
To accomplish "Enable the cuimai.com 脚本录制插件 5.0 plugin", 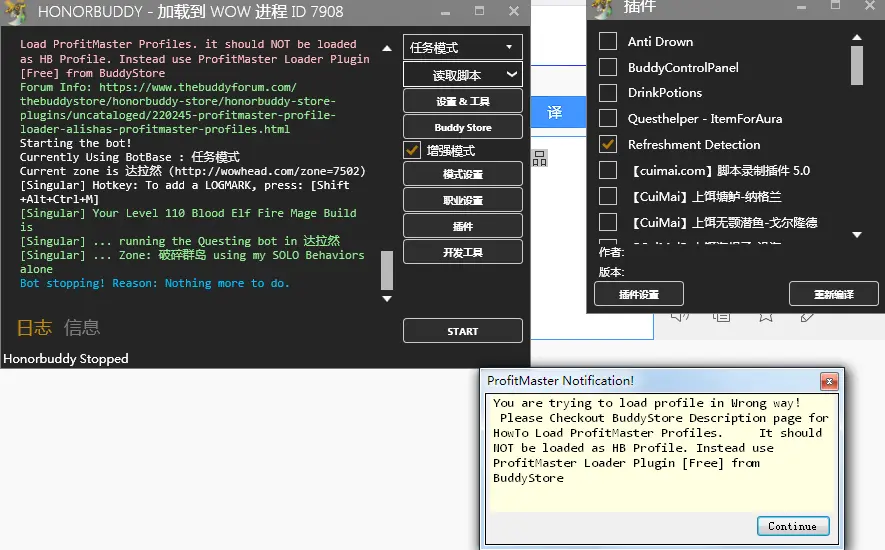I will pos(608,170).
